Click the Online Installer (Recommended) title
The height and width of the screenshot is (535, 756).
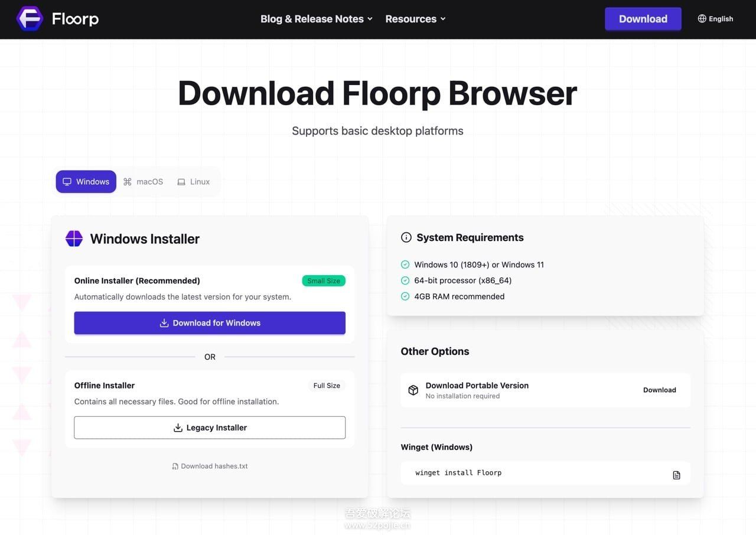(137, 280)
